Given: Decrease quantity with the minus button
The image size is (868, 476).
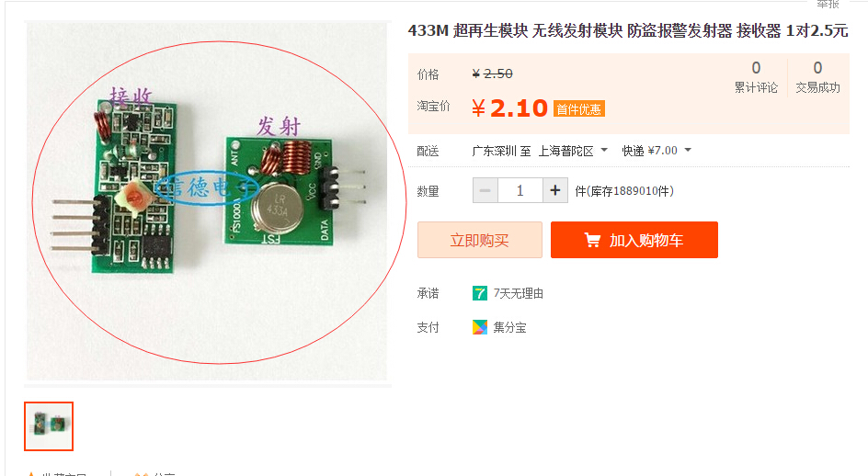Looking at the screenshot, I should coord(485,191).
